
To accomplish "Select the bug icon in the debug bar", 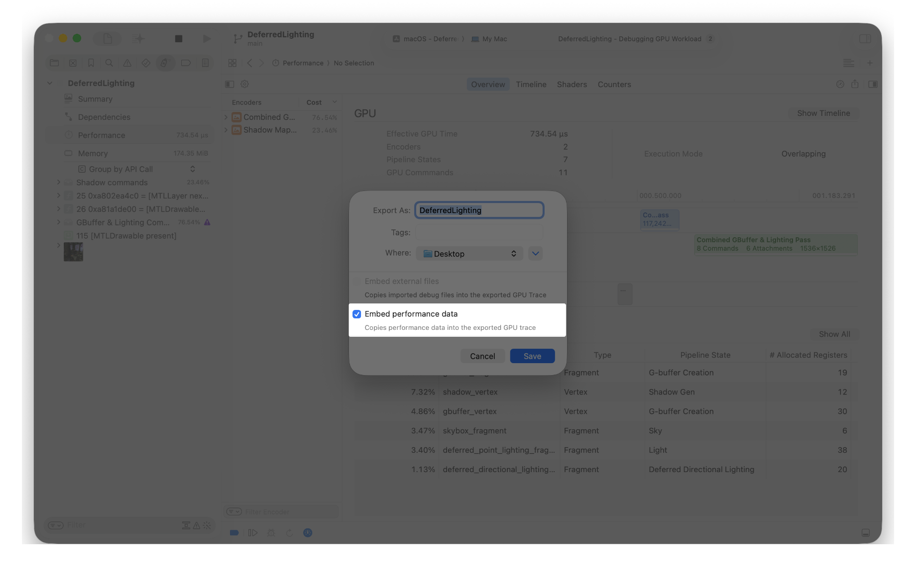I will (x=271, y=532).
